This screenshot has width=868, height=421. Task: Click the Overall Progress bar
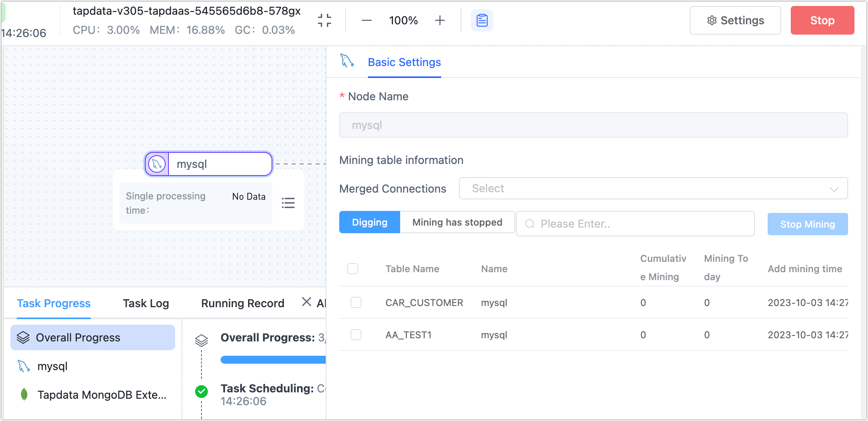click(x=273, y=360)
